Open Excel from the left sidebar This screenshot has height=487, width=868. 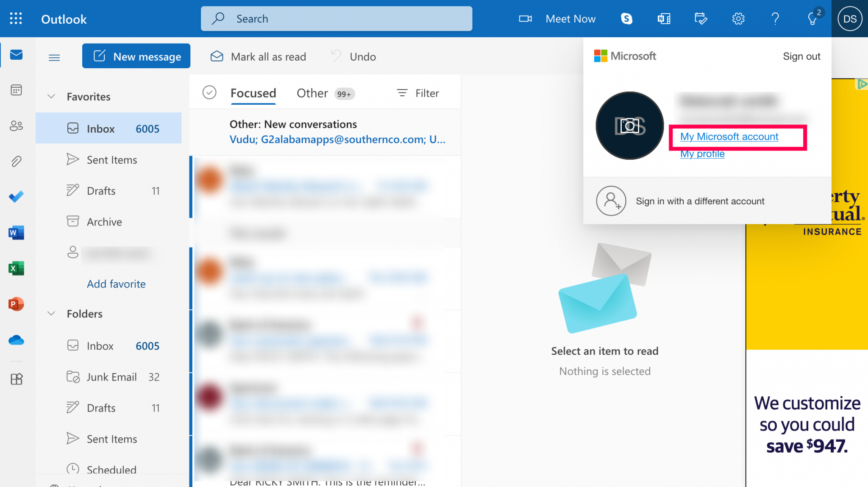tap(16, 268)
